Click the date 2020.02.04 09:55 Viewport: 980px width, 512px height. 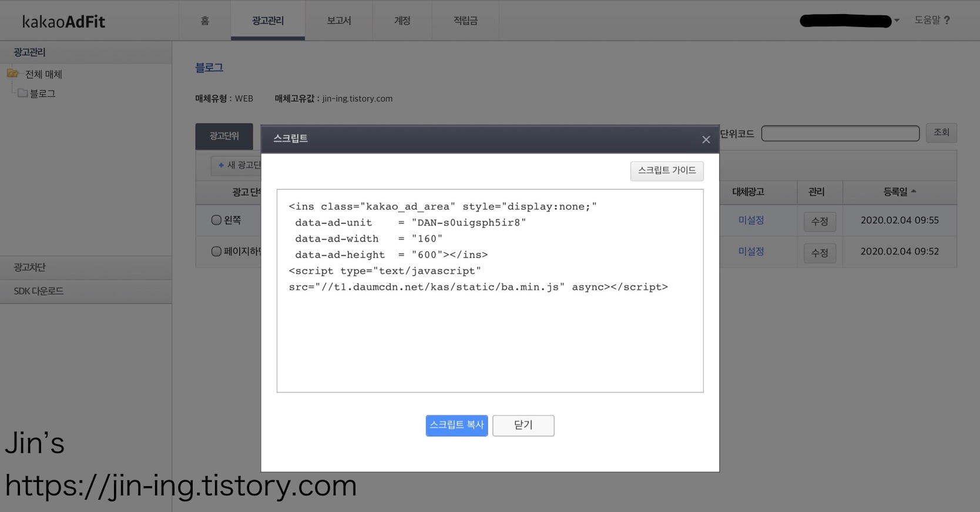click(900, 220)
